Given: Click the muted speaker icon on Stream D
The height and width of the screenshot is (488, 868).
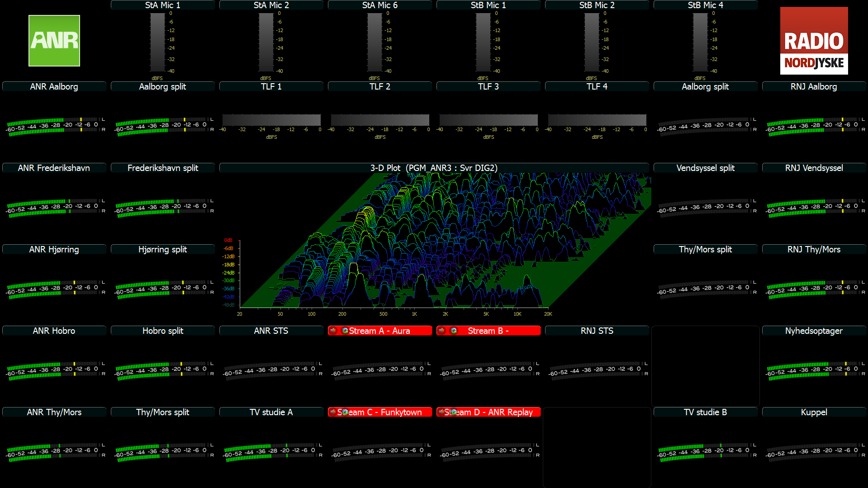Looking at the screenshot, I should click(442, 412).
